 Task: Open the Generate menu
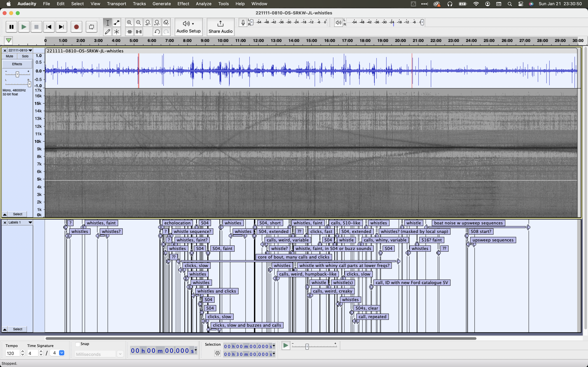(x=162, y=4)
